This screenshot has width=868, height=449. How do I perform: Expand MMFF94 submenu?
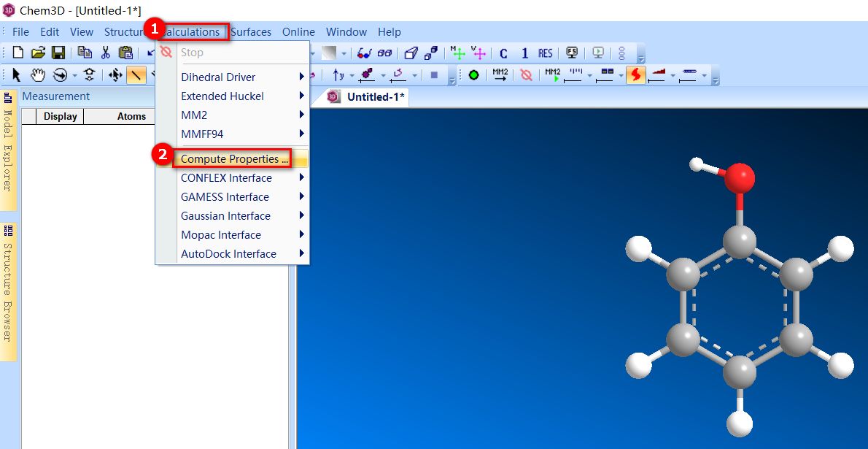[x=232, y=134]
